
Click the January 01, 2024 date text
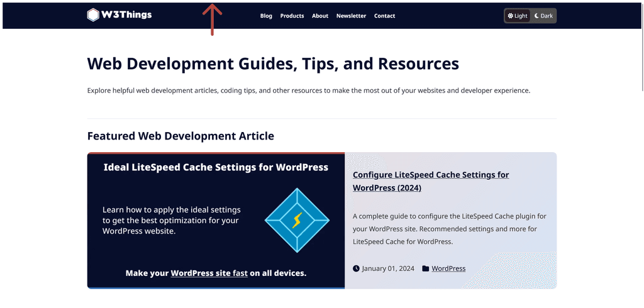388,268
